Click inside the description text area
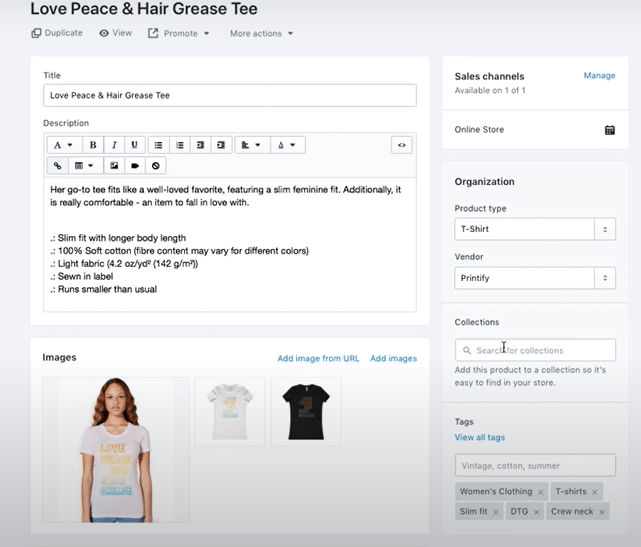The width and height of the screenshot is (641, 547). coord(230,244)
